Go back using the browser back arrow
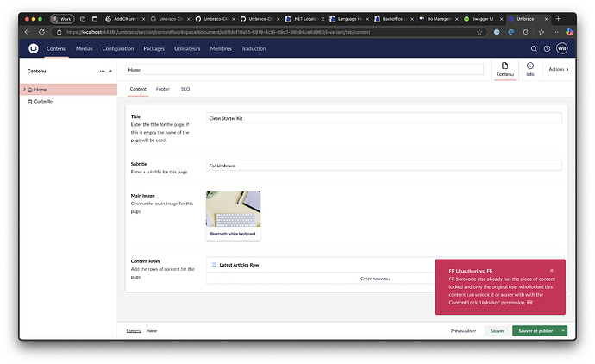 pos(27,32)
